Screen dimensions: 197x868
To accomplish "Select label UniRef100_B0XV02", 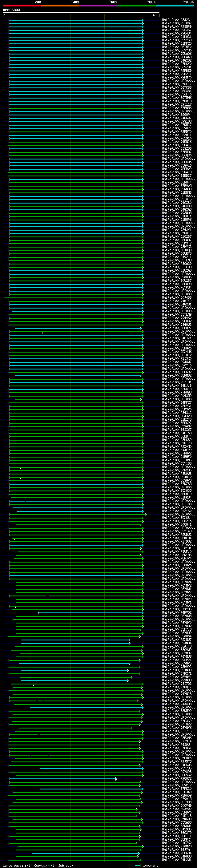I will (x=177, y=809).
